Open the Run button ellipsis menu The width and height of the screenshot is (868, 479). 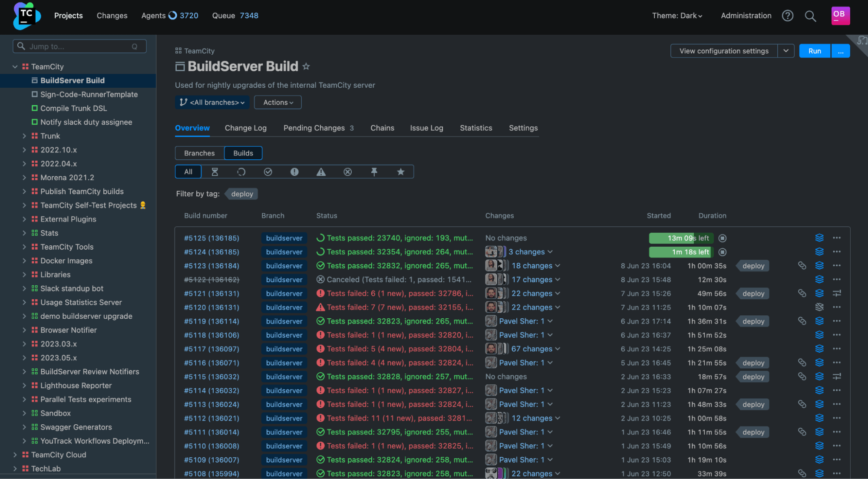point(841,51)
